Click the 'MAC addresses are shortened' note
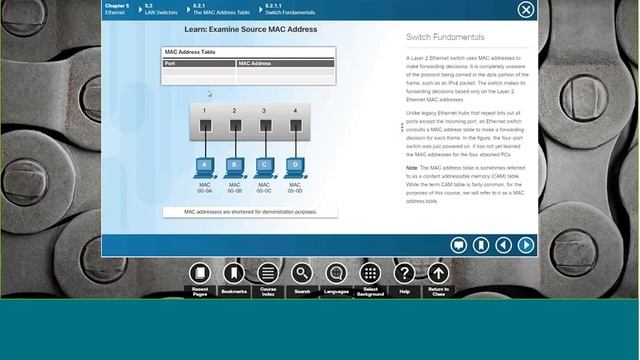 click(x=250, y=212)
